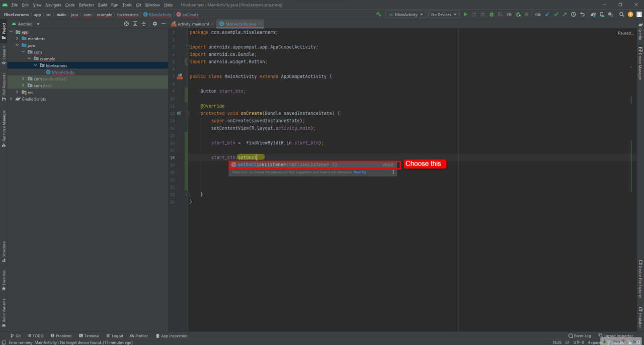This screenshot has width=644, height=345.
Task: Click the green Debug bug icon
Action: tap(492, 15)
